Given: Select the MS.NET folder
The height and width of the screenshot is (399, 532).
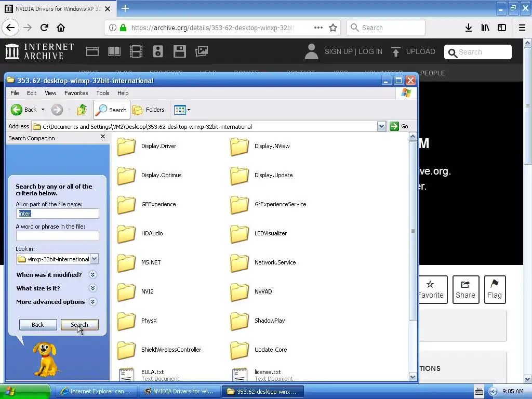Looking at the screenshot, I should pos(139,262).
